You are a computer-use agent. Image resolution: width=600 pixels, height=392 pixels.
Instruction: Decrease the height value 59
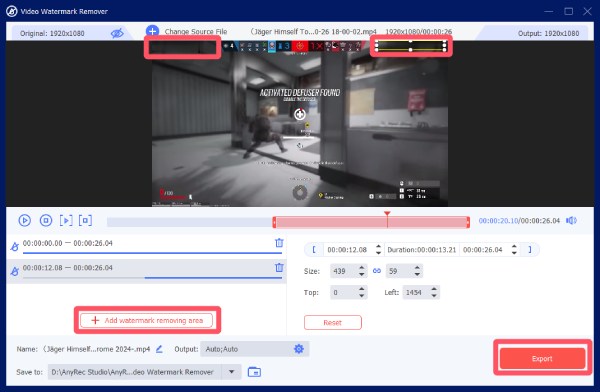(x=417, y=274)
